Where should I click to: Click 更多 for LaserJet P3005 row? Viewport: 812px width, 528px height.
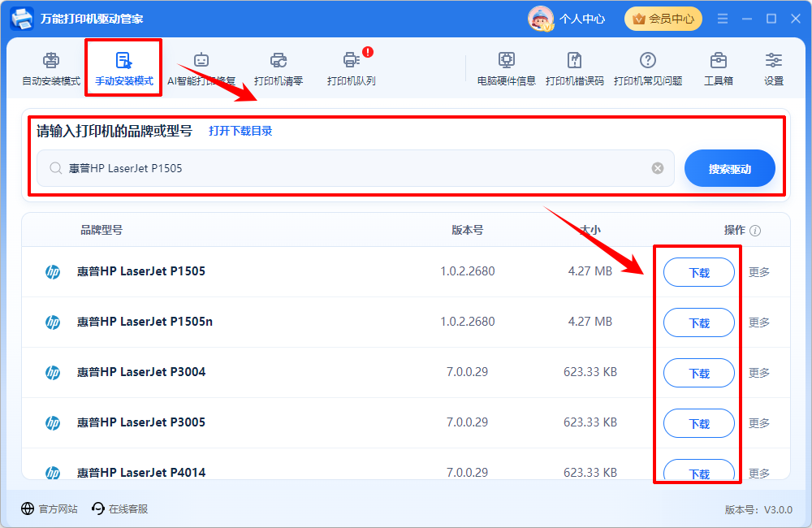(x=759, y=423)
